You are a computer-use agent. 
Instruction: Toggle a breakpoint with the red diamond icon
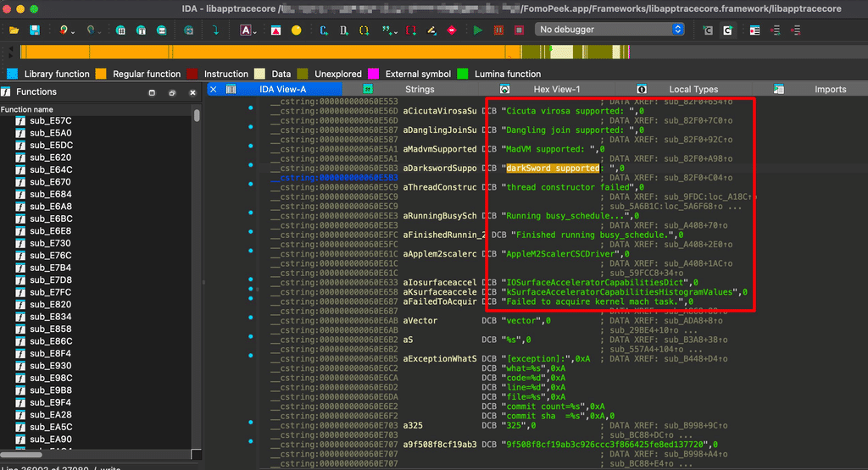[x=452, y=30]
